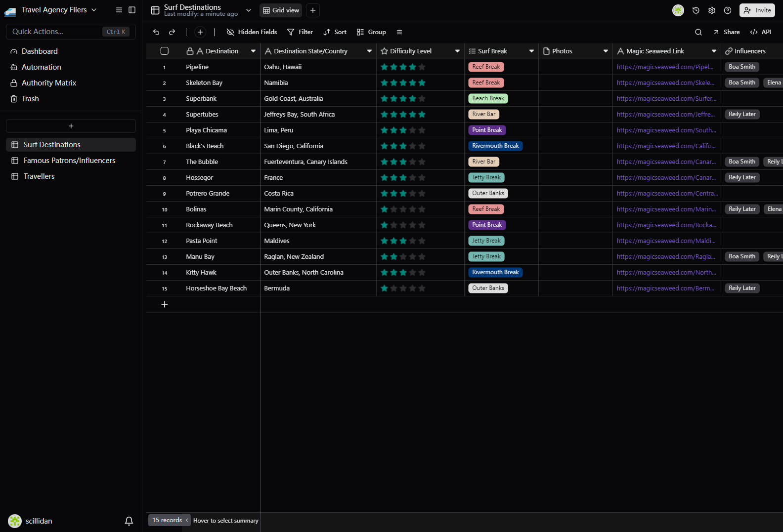Click the notification bell icon
Image resolution: width=783 pixels, height=532 pixels.
[129, 521]
